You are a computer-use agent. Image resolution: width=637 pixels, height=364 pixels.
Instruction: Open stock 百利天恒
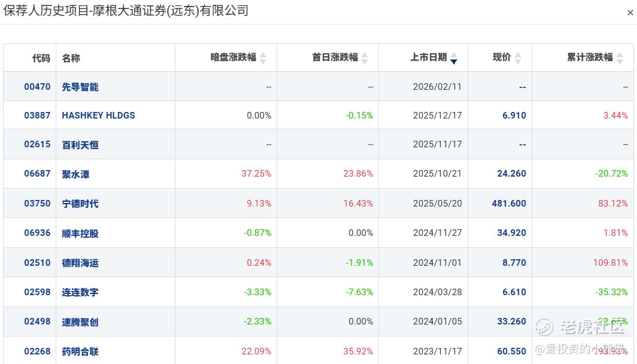80,145
